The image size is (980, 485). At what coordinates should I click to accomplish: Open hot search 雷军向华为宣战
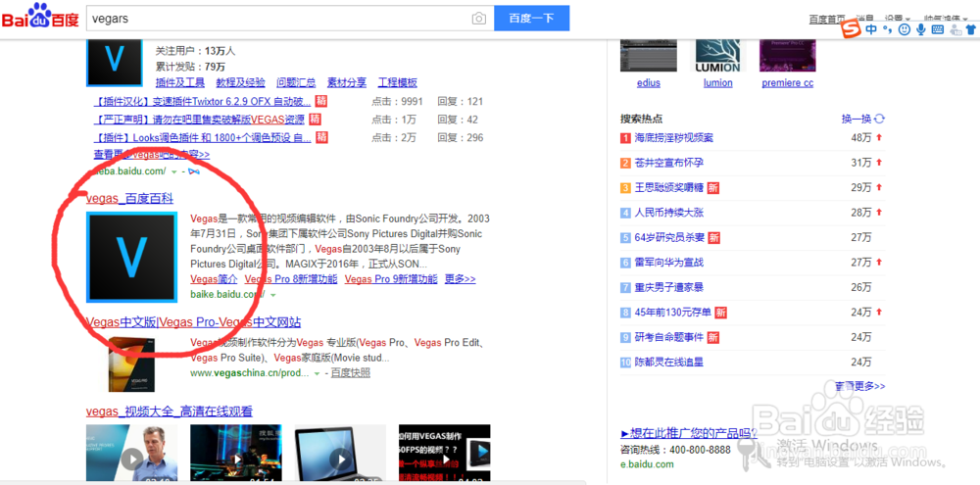(x=668, y=263)
